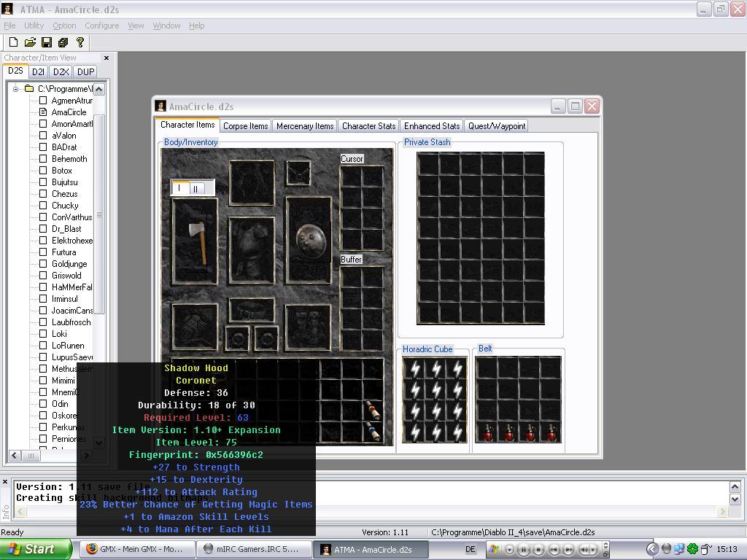
Task: Click AmaCircle document icon in tree
Action: coord(43,112)
